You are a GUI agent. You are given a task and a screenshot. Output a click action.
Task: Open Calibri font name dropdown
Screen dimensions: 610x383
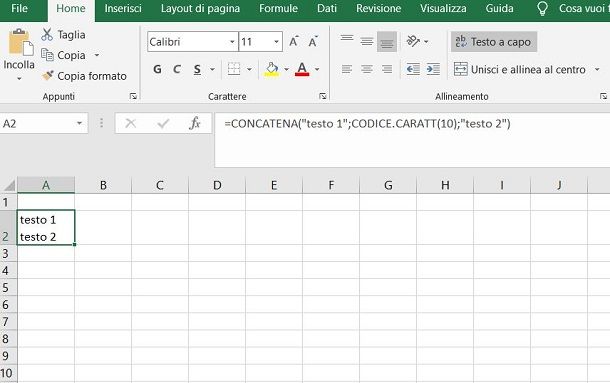coord(232,42)
